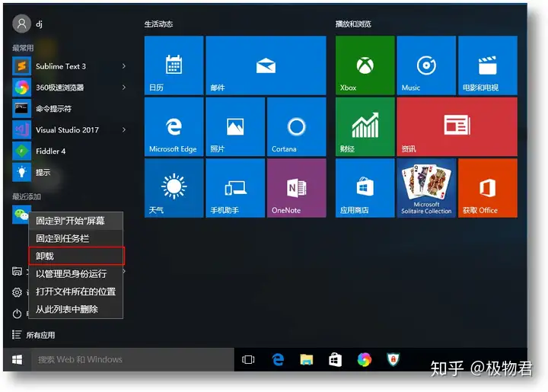Launch the OneNote tile
Screen dimensions: 548x392
pyautogui.click(x=296, y=188)
